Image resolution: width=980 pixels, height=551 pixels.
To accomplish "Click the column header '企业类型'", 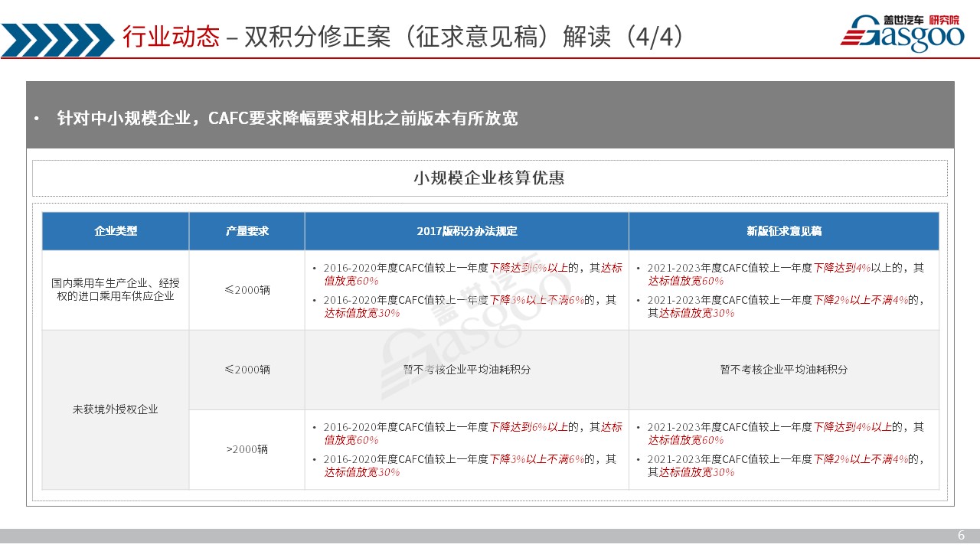I will click(x=116, y=230).
